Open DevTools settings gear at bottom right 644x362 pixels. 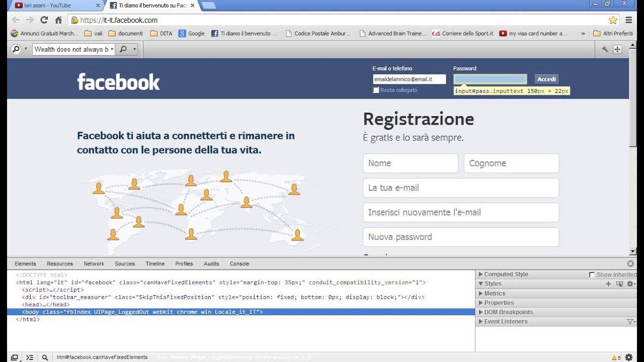(629, 357)
